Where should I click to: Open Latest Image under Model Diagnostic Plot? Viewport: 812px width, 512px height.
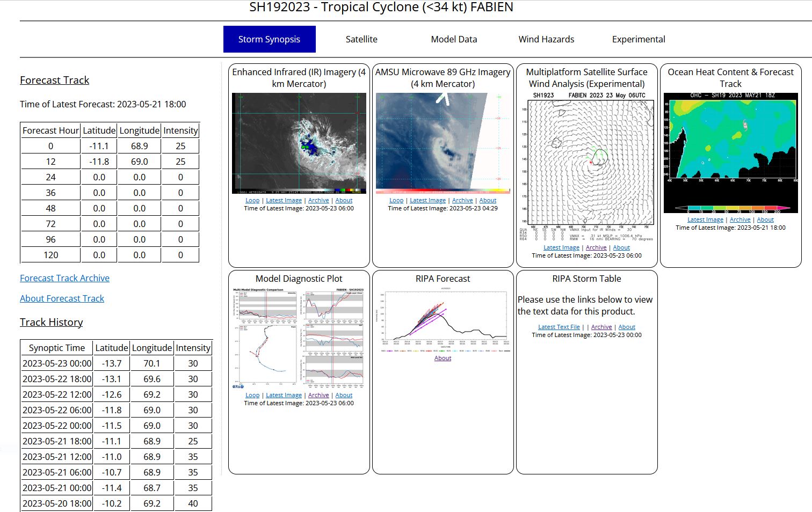tap(284, 395)
